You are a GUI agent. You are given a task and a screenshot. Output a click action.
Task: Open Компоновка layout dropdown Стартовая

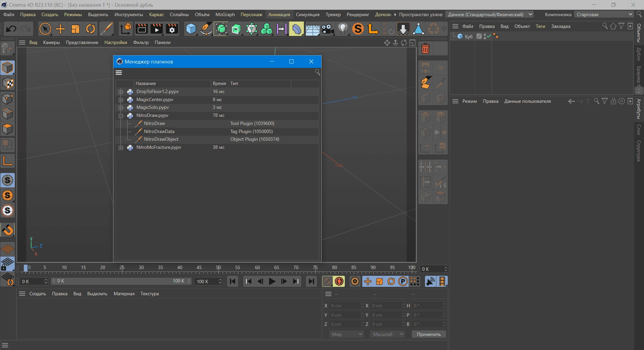click(604, 14)
